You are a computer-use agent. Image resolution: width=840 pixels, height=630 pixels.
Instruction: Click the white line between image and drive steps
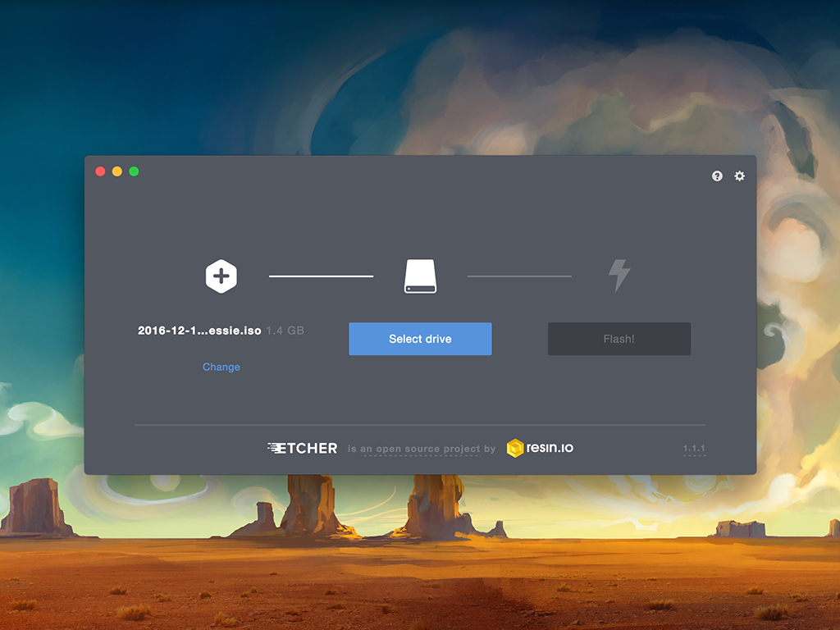click(x=321, y=276)
